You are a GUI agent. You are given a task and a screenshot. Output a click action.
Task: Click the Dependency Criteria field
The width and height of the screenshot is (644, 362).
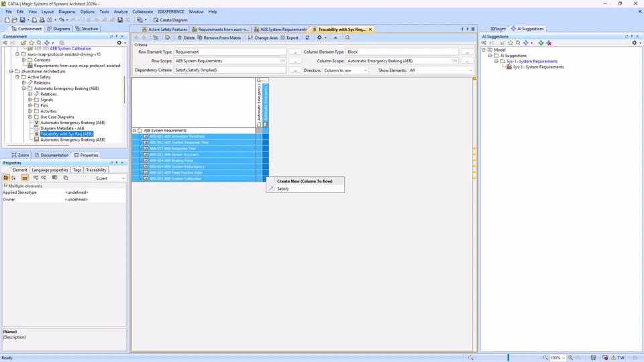click(x=230, y=70)
